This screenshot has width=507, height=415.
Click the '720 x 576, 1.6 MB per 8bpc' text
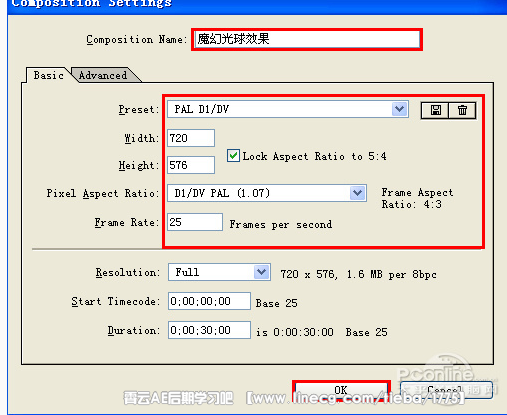358,274
